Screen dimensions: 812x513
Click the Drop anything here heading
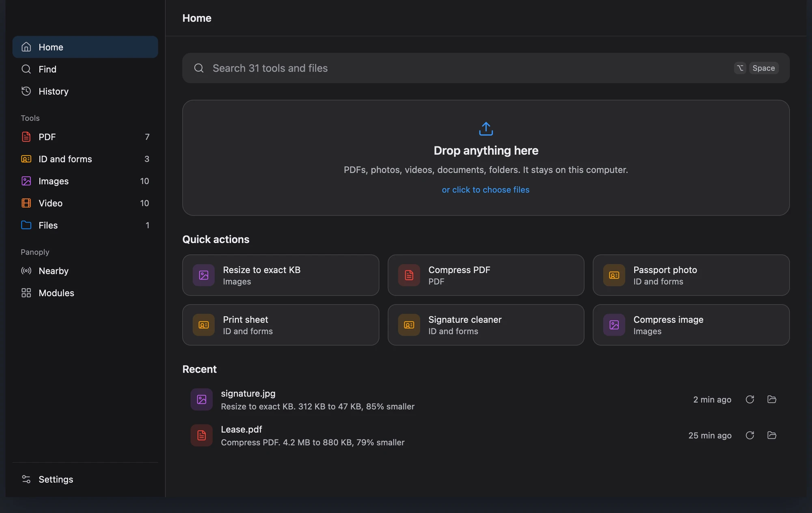pos(486,151)
